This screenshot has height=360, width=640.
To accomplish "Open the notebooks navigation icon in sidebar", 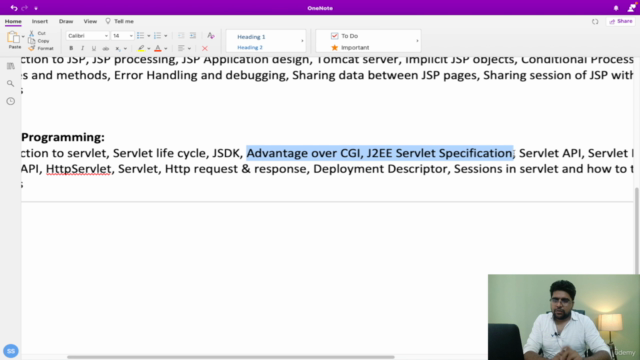I will (11, 66).
